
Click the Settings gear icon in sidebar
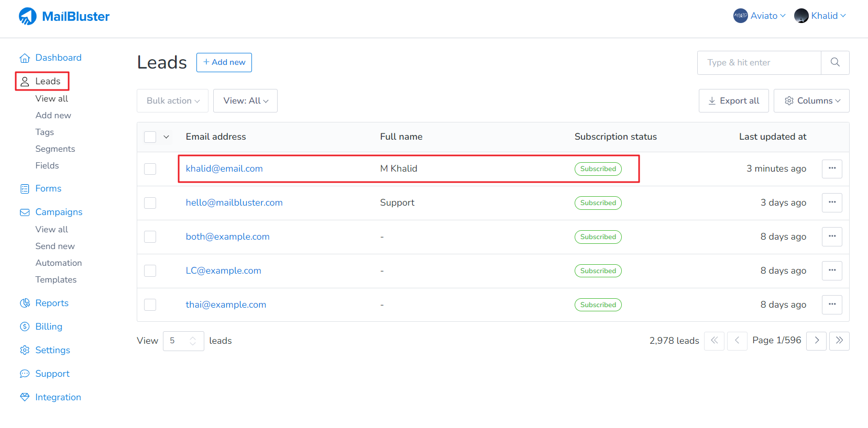25,351
